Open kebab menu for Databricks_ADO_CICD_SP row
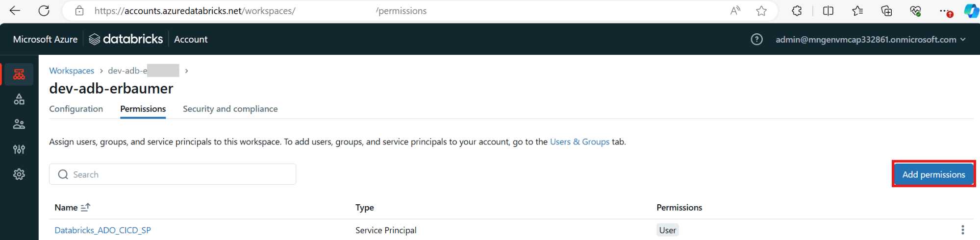The width and height of the screenshot is (980, 240). tap(962, 230)
